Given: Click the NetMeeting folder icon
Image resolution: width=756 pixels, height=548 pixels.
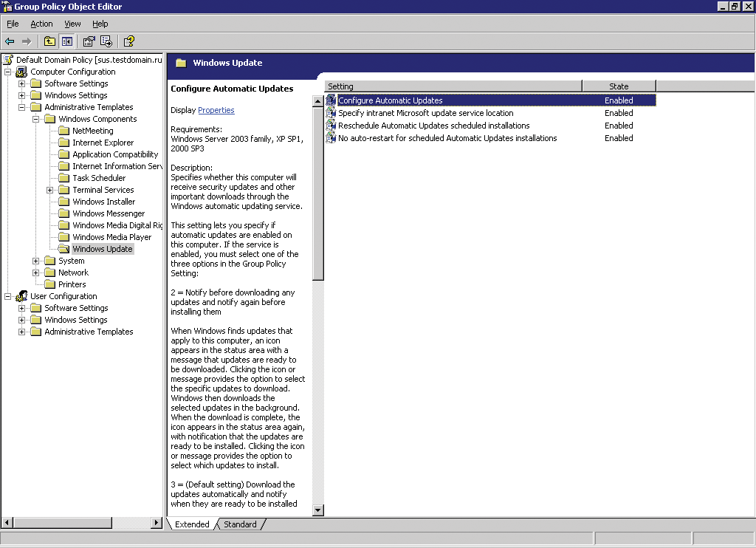Looking at the screenshot, I should [x=63, y=131].
